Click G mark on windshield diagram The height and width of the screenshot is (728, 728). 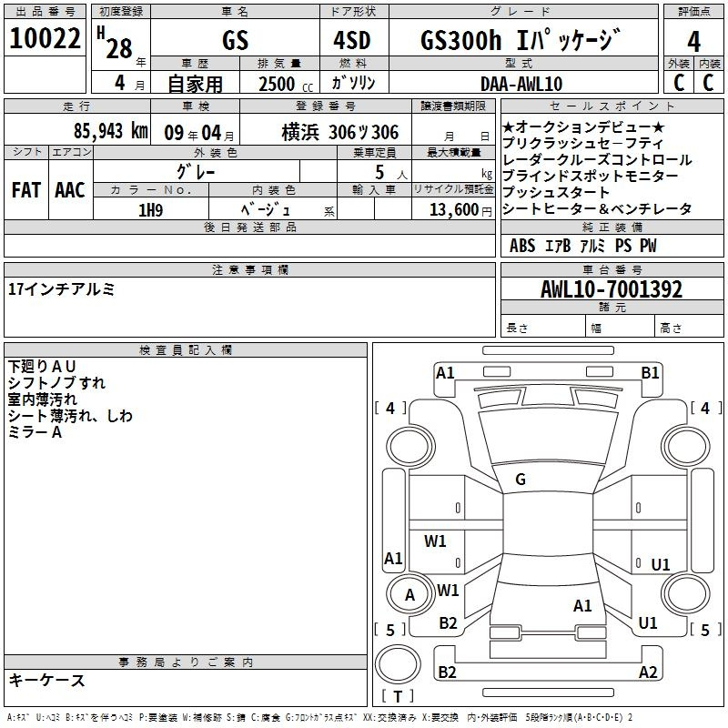pyautogui.click(x=521, y=480)
